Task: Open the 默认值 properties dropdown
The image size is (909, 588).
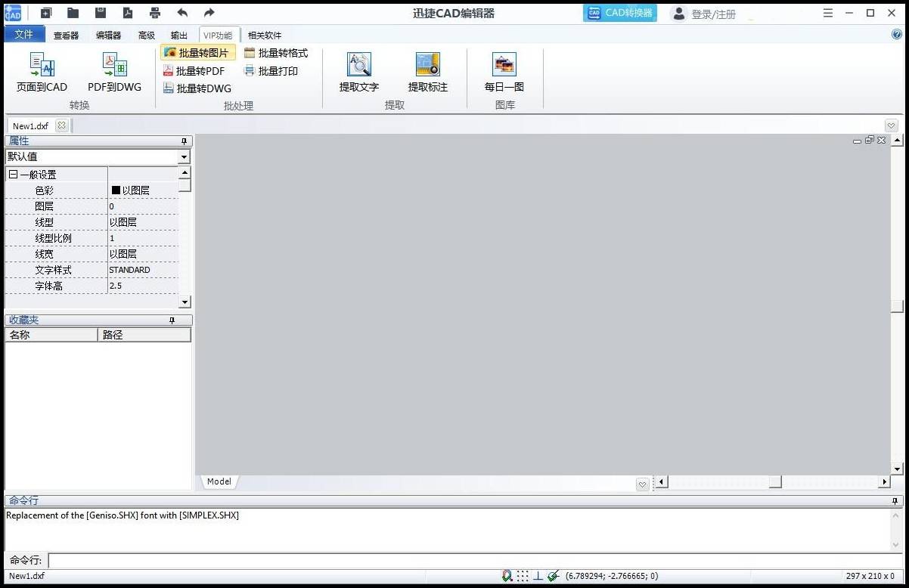Action: (x=184, y=156)
